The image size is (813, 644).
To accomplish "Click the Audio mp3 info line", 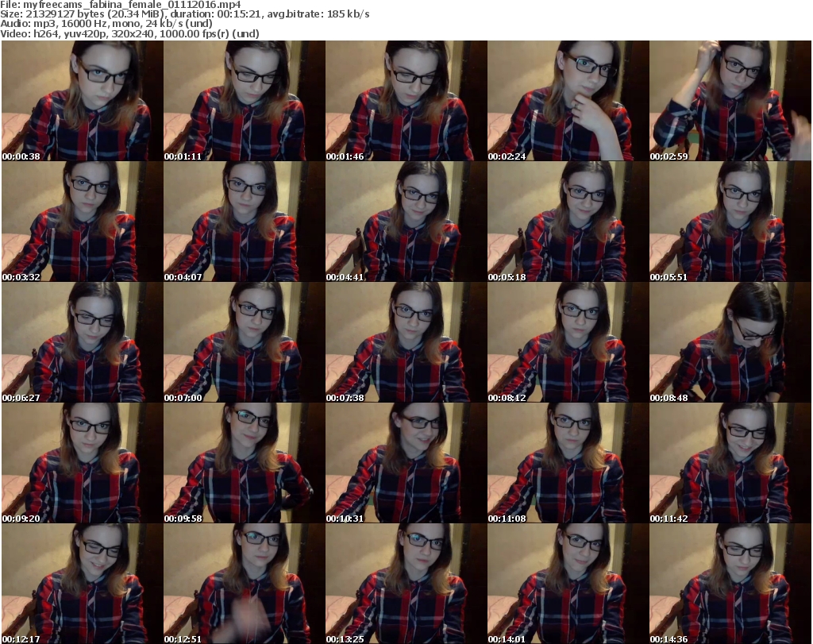I will point(106,24).
